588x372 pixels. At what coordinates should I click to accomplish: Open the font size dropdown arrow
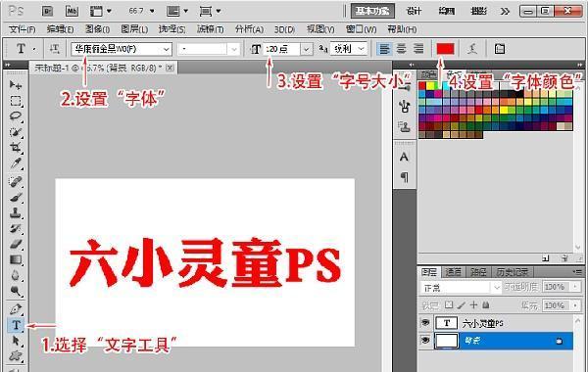pos(307,49)
